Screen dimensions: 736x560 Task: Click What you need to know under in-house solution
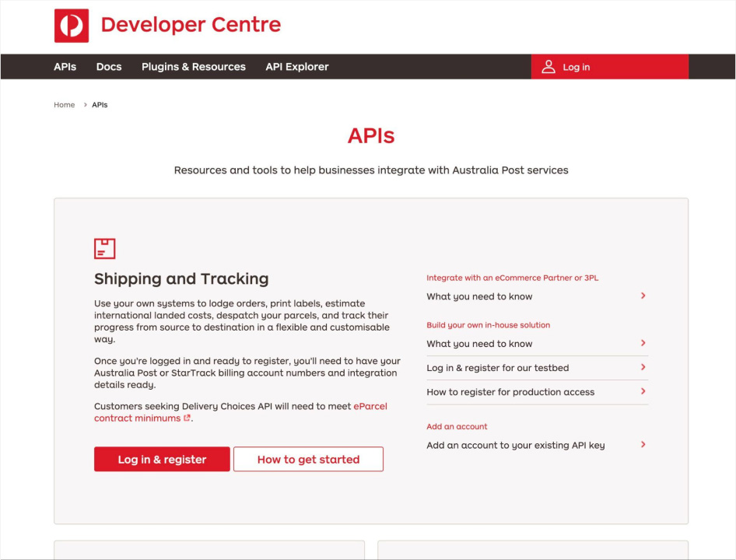pos(479,344)
